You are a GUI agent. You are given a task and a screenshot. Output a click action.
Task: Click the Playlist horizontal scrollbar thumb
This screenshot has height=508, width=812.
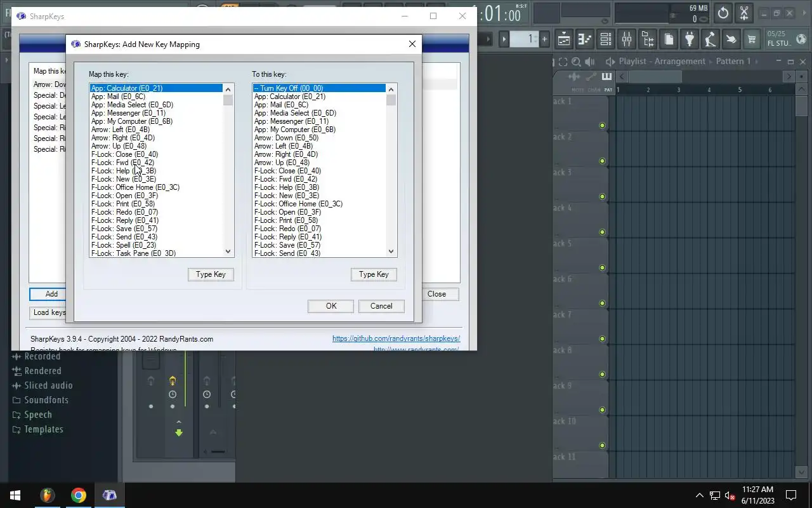tap(655, 77)
